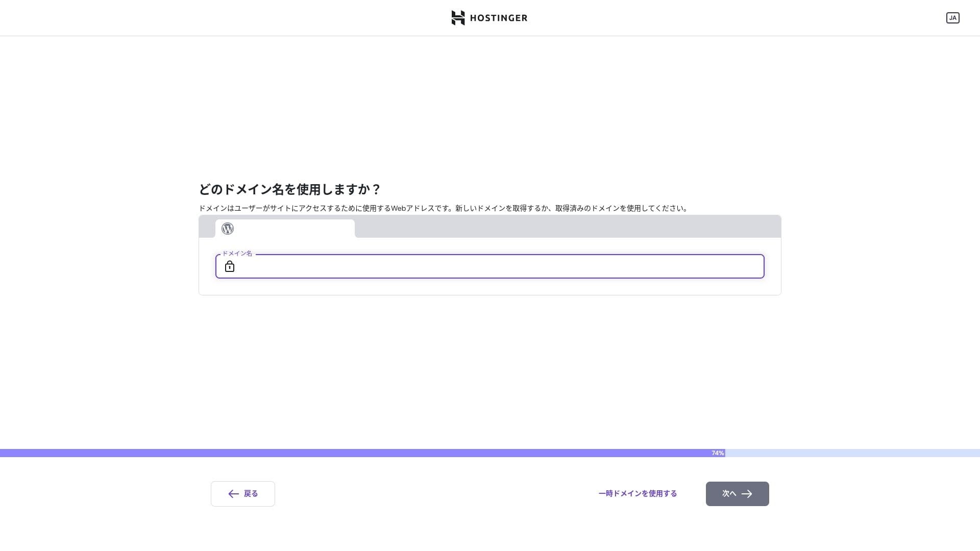Click the right arrow icon in the 次へ button
This screenshot has height=551, width=980.
pyautogui.click(x=747, y=494)
